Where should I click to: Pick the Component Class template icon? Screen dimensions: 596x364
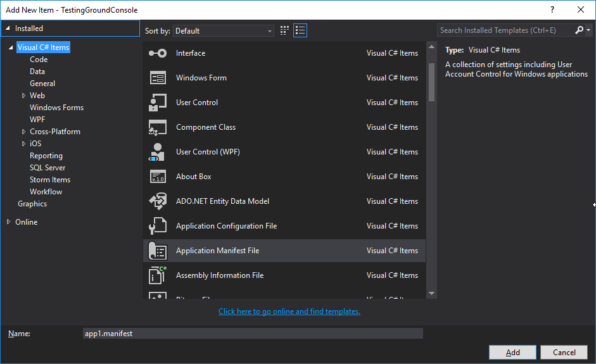click(157, 127)
